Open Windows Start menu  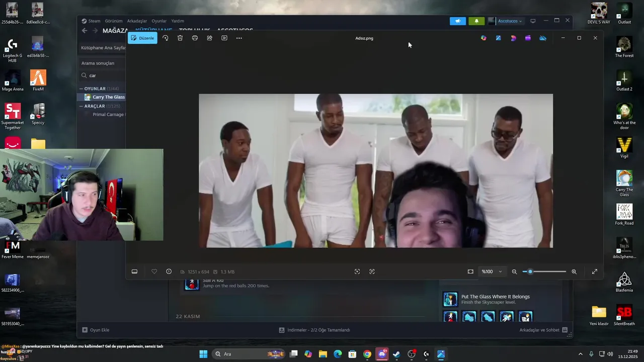pos(203,354)
